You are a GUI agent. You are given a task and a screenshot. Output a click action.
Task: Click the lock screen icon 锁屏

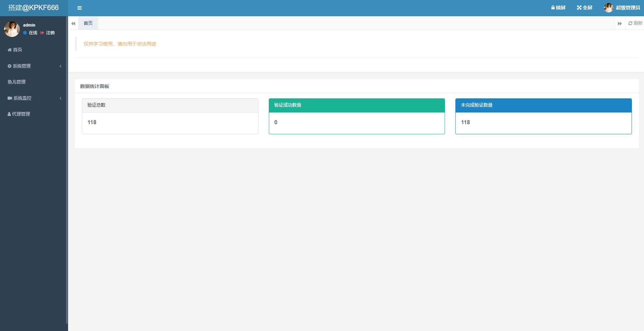(x=558, y=8)
